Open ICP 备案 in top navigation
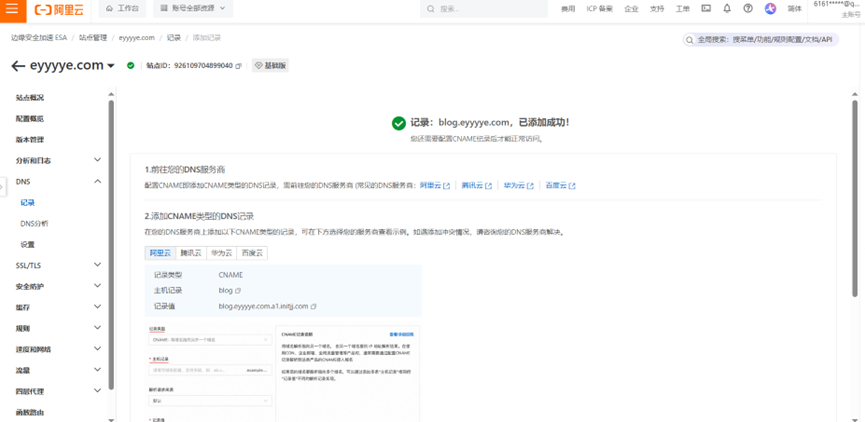This screenshot has width=865, height=422. [600, 9]
